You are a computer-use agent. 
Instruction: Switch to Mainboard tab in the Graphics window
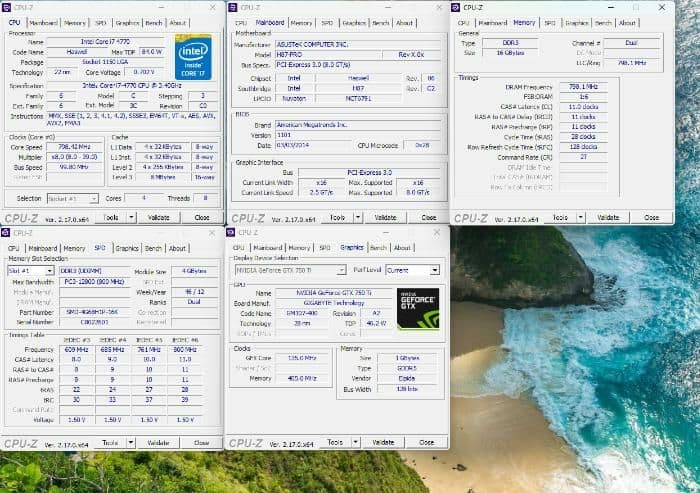pos(267,247)
